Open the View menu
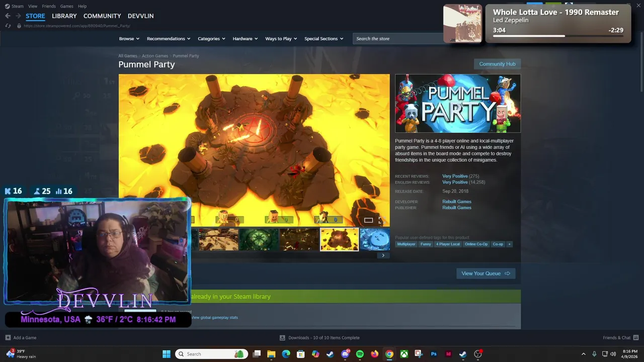This screenshot has height=362, width=644. tap(33, 6)
